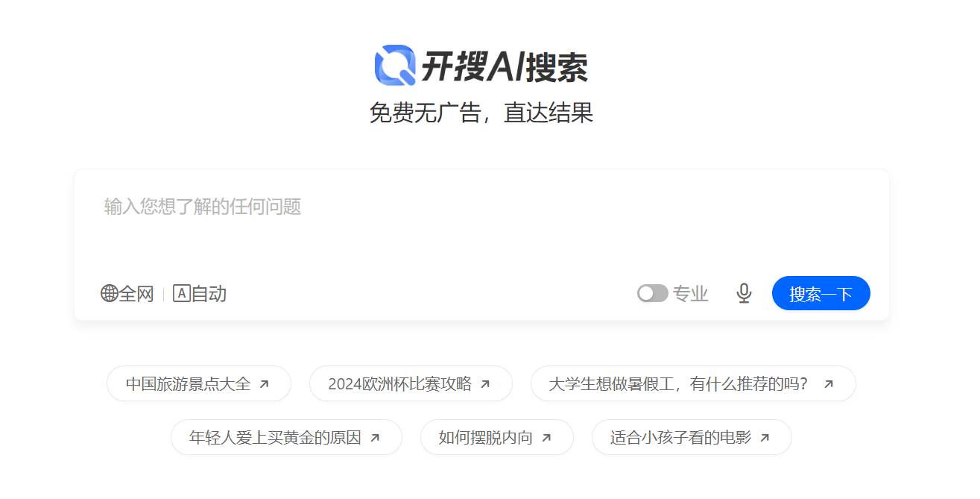980x499 pixels.
Task: Click the 搜索一下 search button
Action: coord(821,293)
